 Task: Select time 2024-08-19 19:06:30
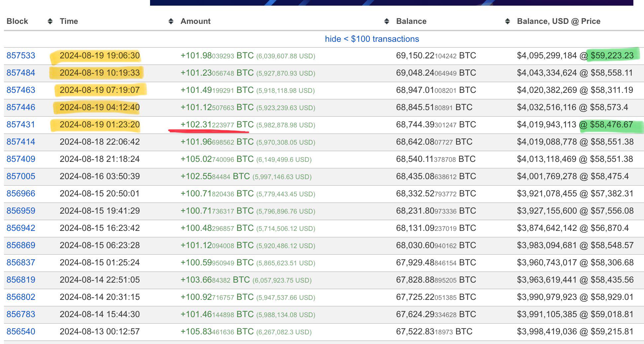click(x=100, y=55)
